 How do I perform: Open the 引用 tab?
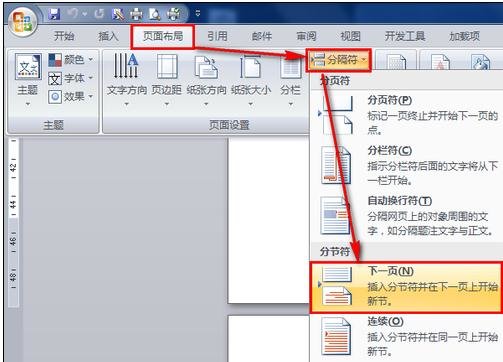[217, 36]
